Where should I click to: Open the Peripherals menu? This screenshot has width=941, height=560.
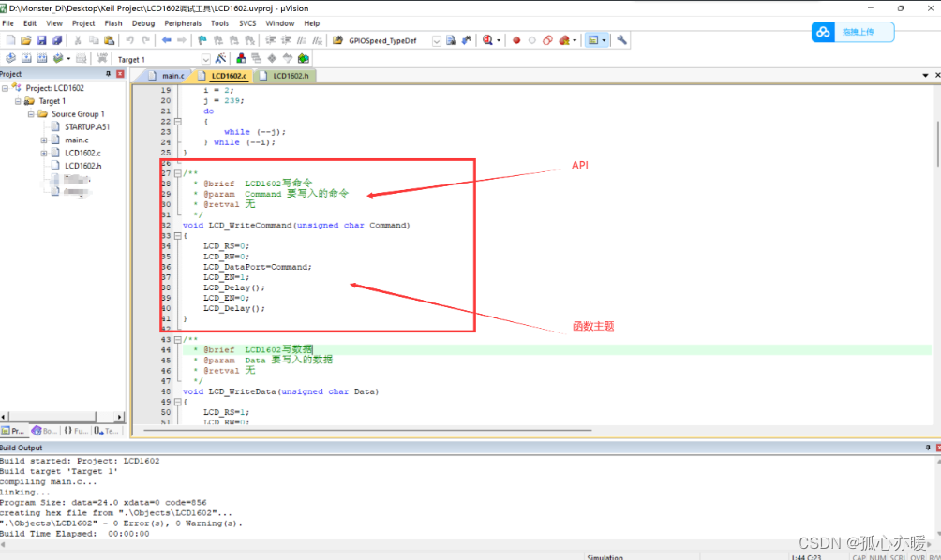pyautogui.click(x=183, y=23)
